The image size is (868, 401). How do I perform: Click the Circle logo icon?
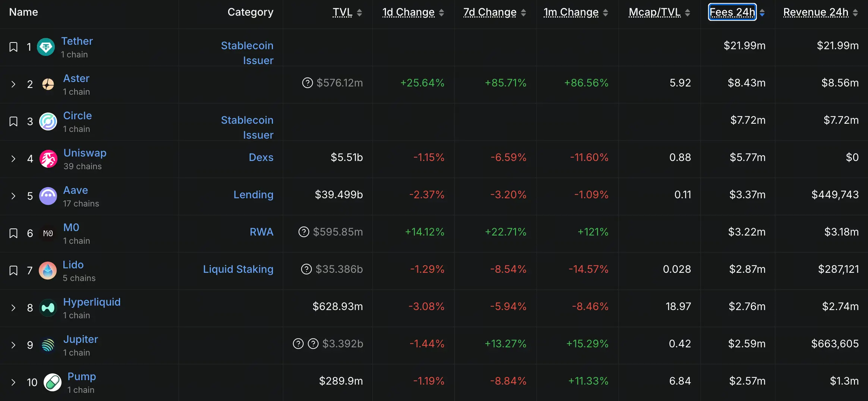click(48, 121)
